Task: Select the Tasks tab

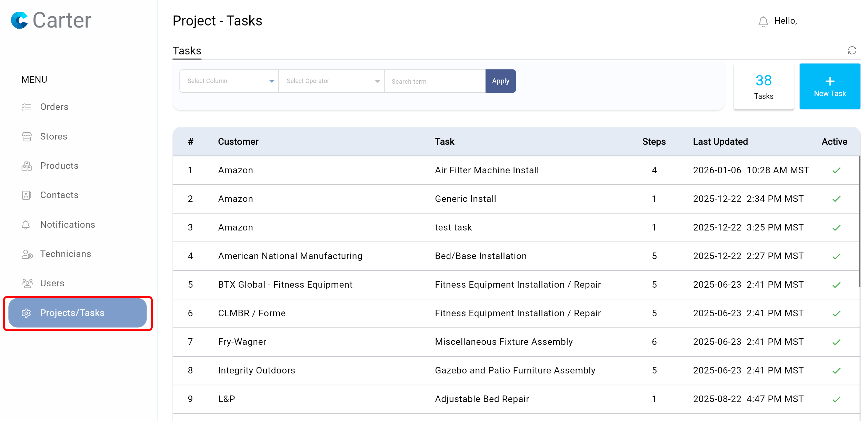Action: coord(187,51)
